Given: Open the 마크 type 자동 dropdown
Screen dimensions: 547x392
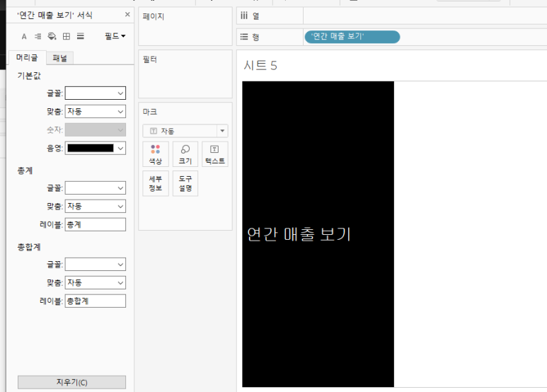Looking at the screenshot, I should tap(185, 131).
